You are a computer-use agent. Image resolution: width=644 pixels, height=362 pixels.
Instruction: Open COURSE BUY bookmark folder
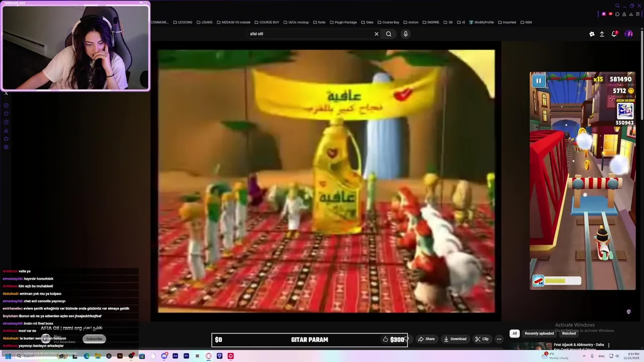pyautogui.click(x=267, y=22)
